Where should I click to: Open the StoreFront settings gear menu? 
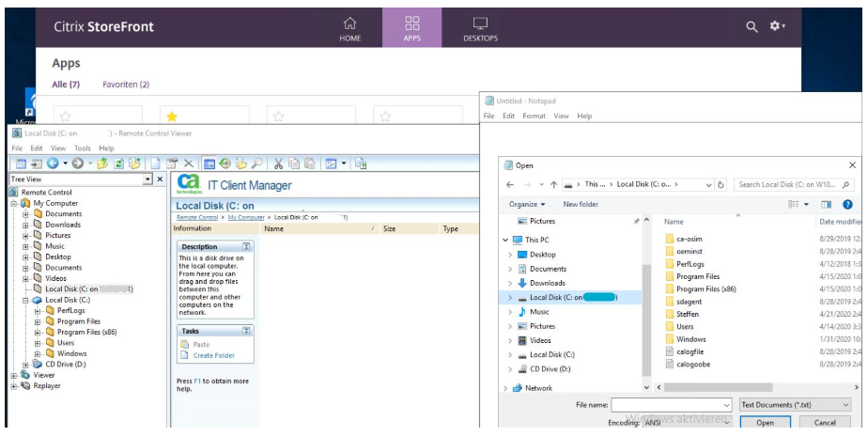click(x=777, y=27)
